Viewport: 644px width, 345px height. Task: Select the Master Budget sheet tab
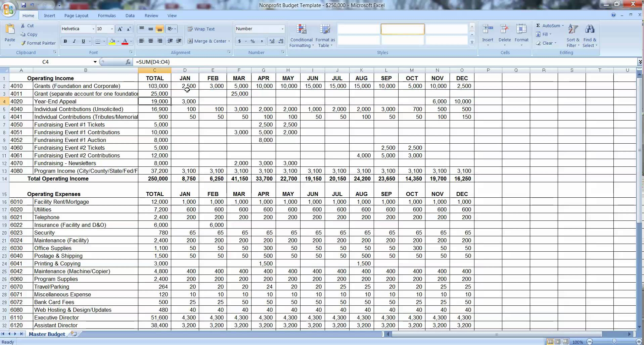click(x=47, y=334)
